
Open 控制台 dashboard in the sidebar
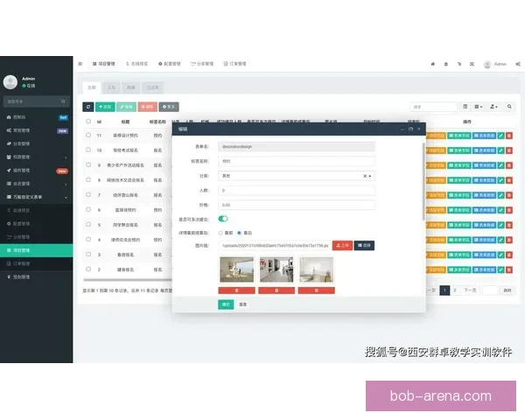(x=37, y=117)
